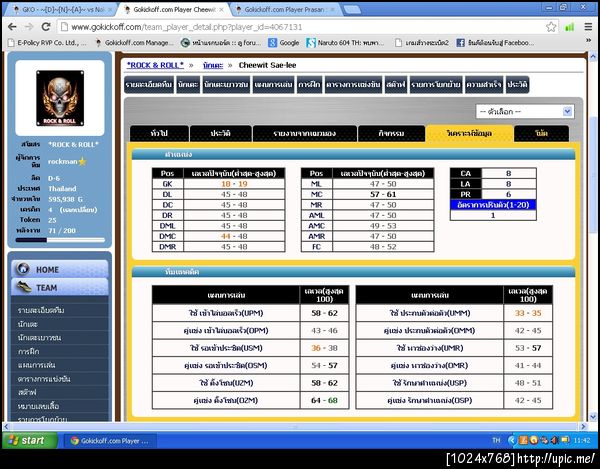Open the Facebook bookmark
Image resolution: width=600 pixels, height=469 pixels.
point(496,43)
